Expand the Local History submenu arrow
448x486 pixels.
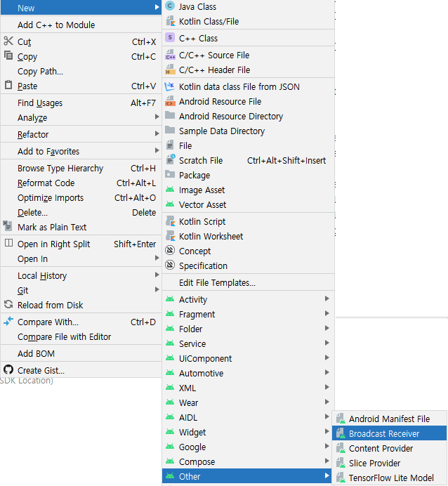157,275
